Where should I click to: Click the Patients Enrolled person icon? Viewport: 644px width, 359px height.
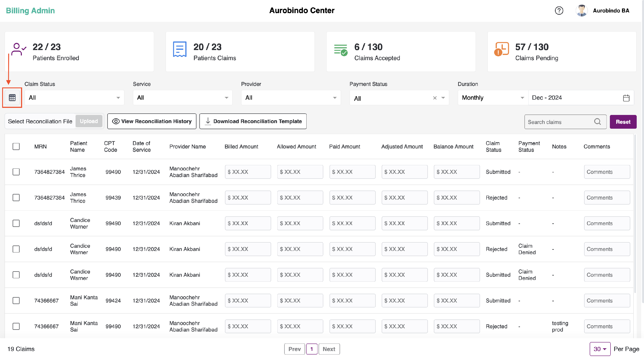coord(18,49)
